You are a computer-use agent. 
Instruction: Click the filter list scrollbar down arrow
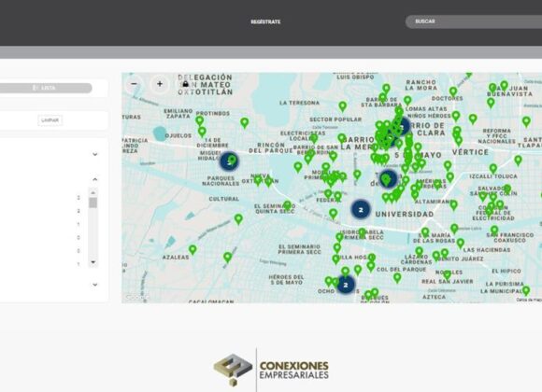tap(93, 262)
